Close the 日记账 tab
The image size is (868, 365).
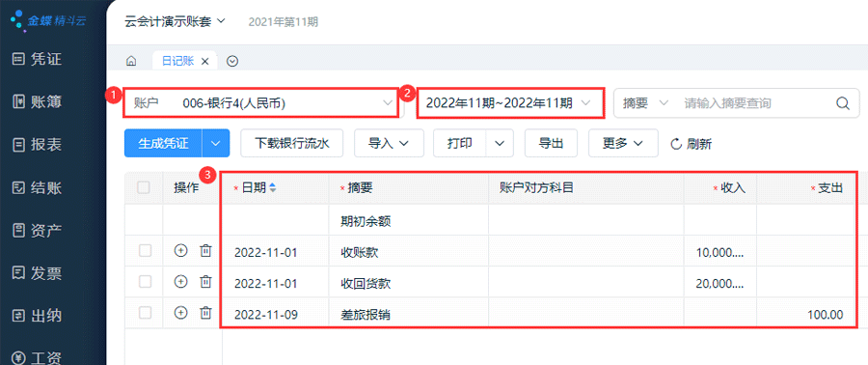click(x=204, y=62)
